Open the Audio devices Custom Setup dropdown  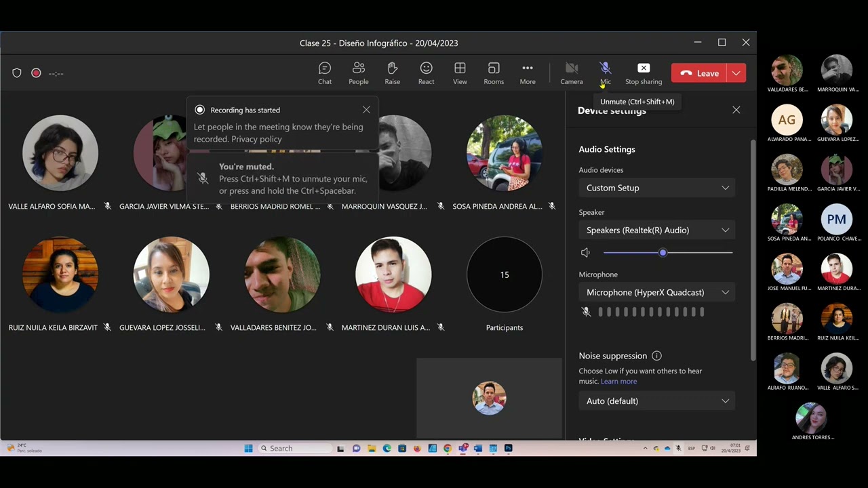point(657,188)
